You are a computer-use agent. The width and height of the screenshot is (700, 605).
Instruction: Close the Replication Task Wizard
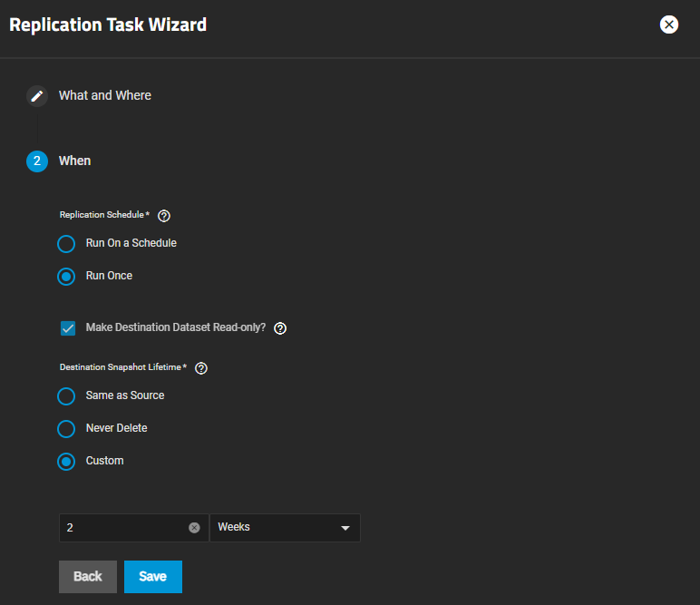pos(669,24)
